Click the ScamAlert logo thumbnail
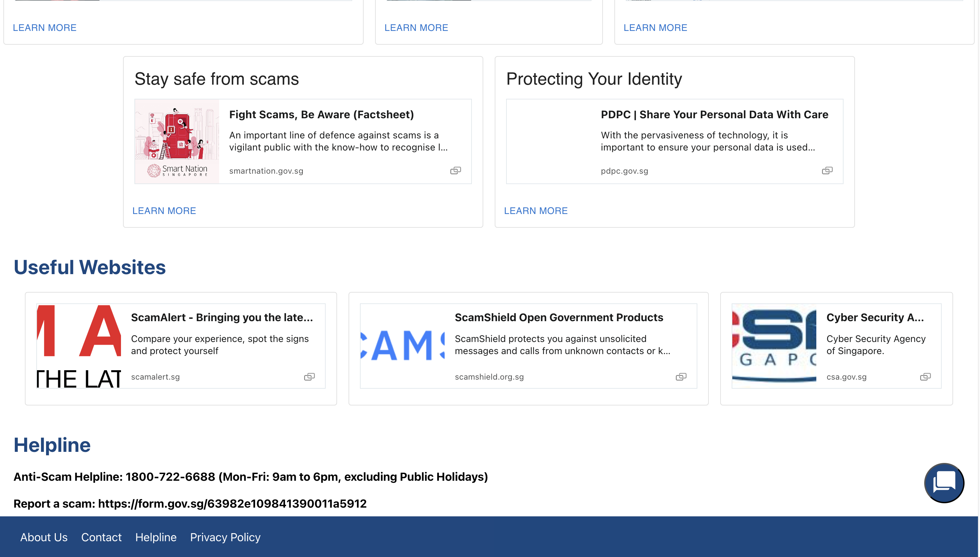Image resolution: width=980 pixels, height=557 pixels. click(79, 346)
